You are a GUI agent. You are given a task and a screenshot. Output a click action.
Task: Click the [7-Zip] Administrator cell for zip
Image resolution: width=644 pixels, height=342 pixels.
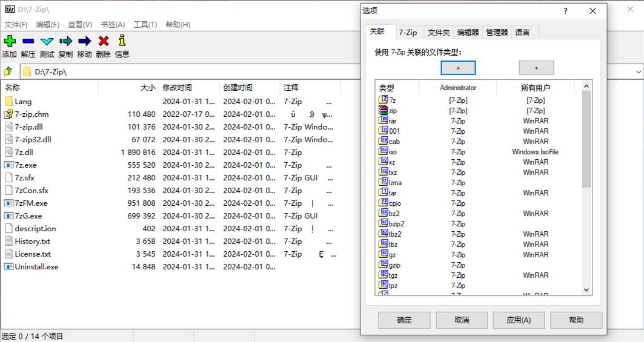[459, 110]
